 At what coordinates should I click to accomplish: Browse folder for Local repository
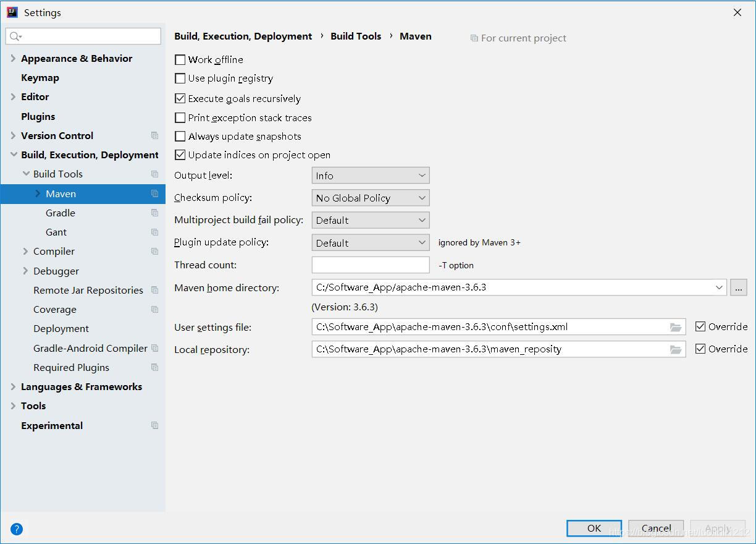(x=676, y=349)
